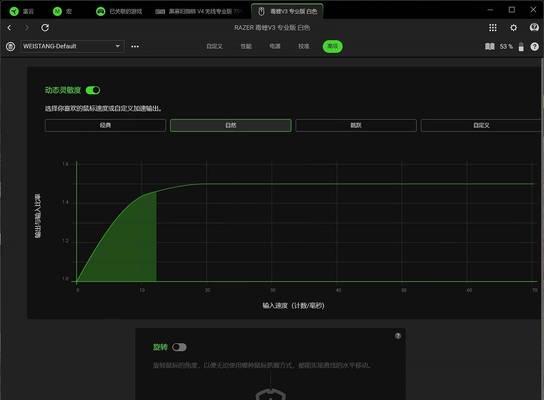This screenshot has width=544, height=400.
Task: Open help with the question mark icon in the top bar
Action: coord(535,46)
